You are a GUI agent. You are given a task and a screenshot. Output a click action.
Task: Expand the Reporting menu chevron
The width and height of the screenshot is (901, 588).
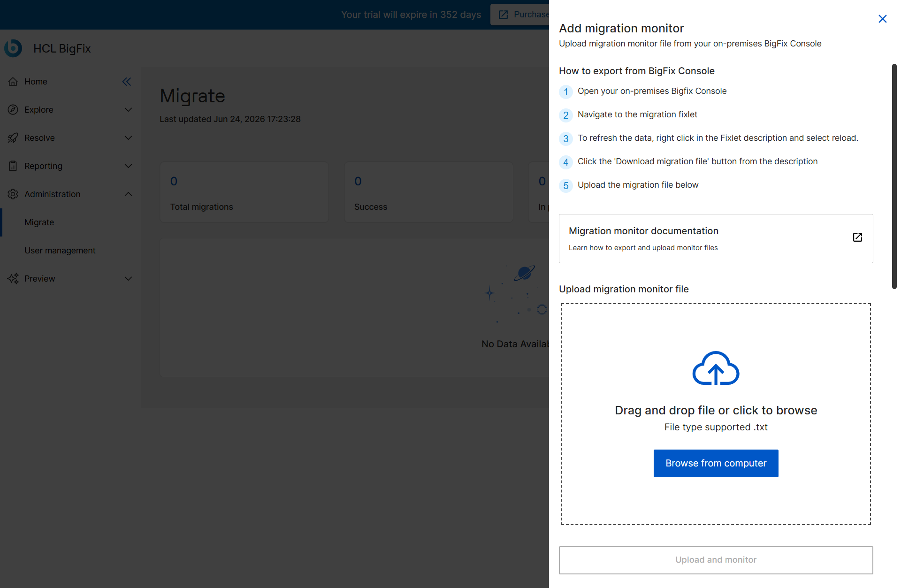coord(128,166)
